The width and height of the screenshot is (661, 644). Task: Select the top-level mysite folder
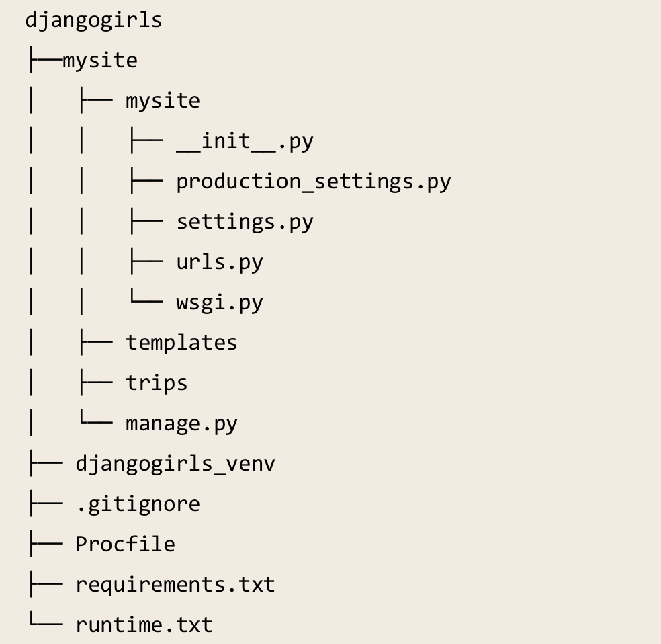point(99,61)
